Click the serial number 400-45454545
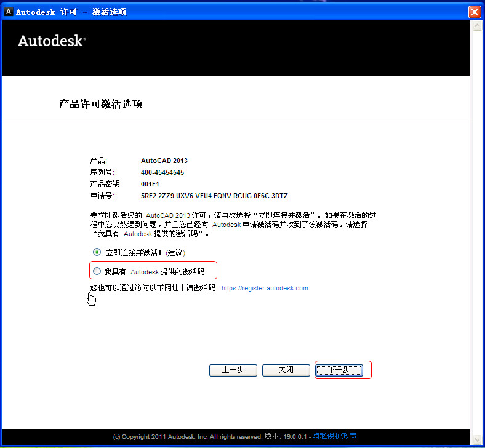This screenshot has height=448, width=485. pyautogui.click(x=162, y=172)
